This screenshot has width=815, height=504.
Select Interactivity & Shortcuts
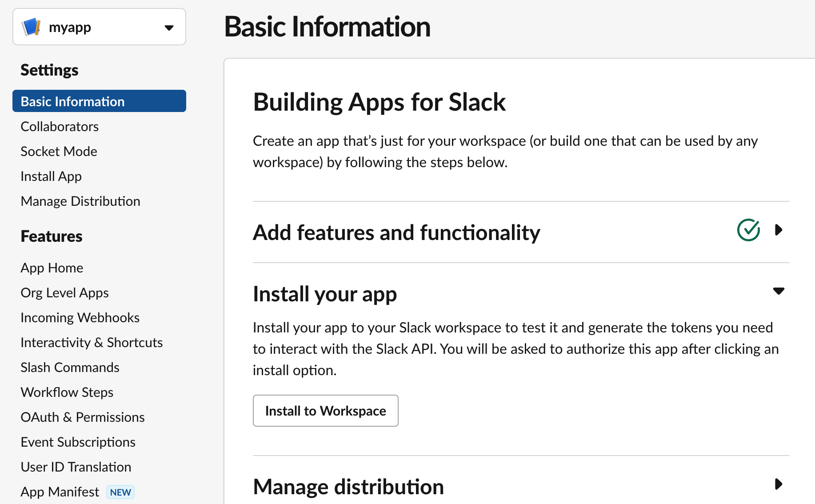tap(92, 343)
